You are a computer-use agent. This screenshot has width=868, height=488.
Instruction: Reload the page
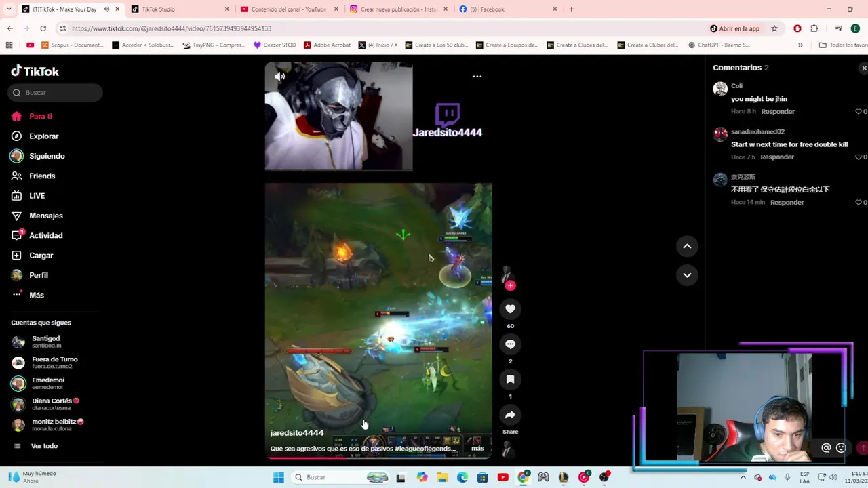point(43,28)
